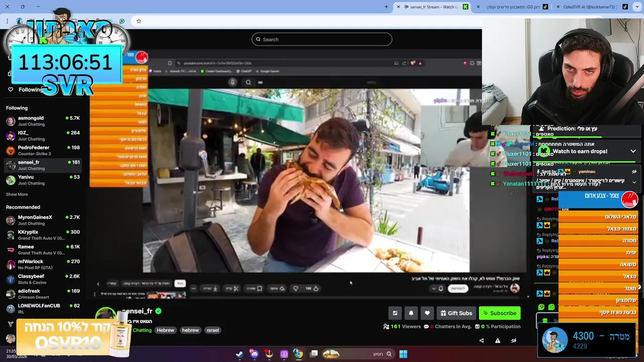Image resolution: width=644 pixels, height=362 pixels.
Task: Select sensei_fr channel in sidebar
Action: click(x=43, y=165)
